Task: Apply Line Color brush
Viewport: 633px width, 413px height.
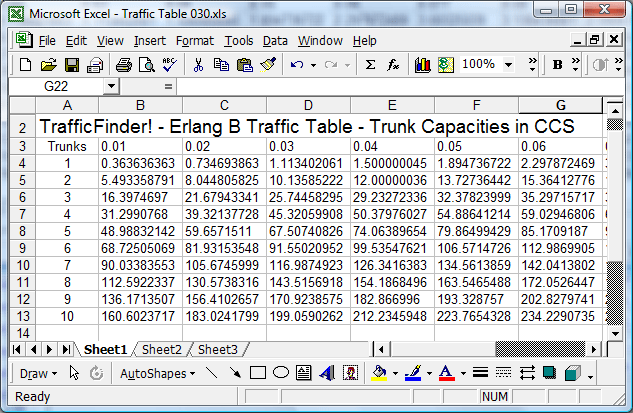Action: (x=413, y=373)
